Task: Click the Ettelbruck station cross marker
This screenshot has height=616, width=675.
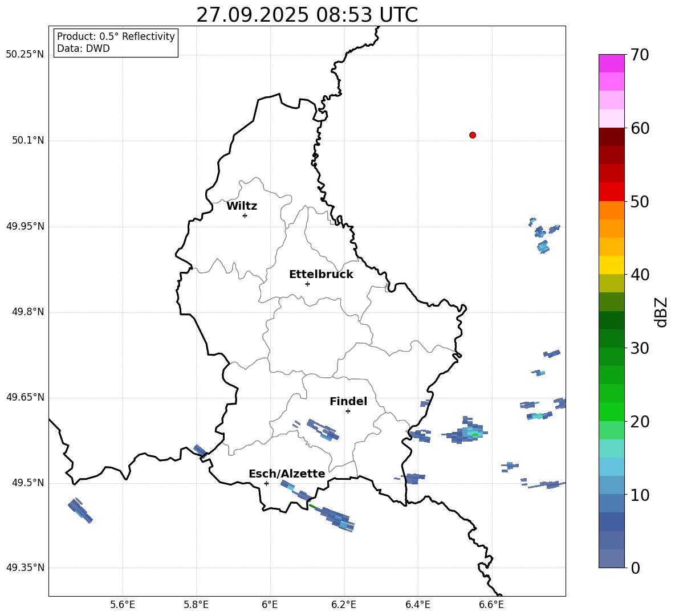Action: 307,284
